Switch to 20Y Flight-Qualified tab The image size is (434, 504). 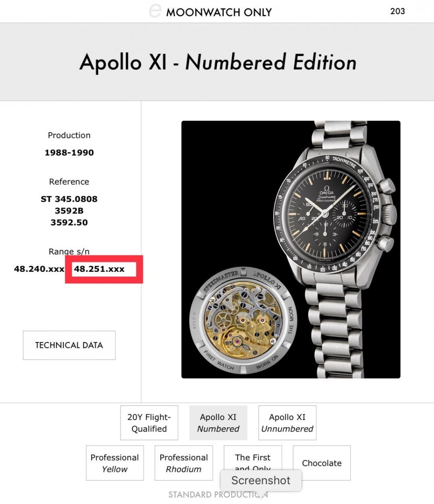pyautogui.click(x=149, y=423)
